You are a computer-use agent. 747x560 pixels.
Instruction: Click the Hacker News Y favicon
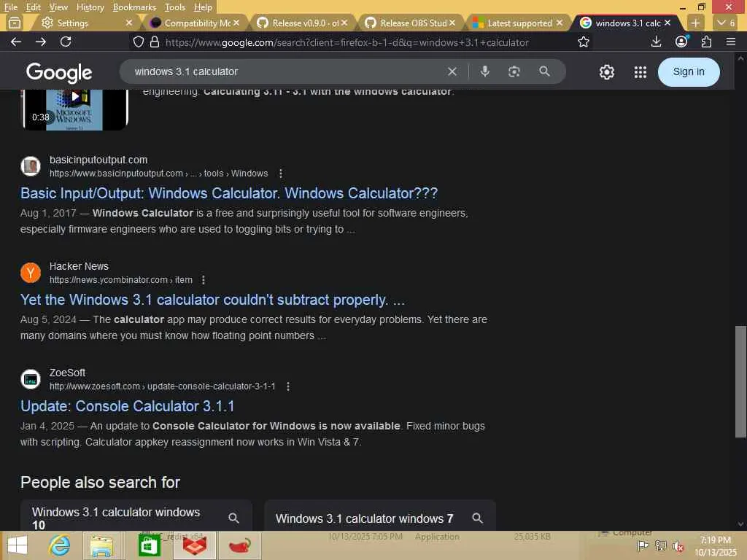pos(31,273)
